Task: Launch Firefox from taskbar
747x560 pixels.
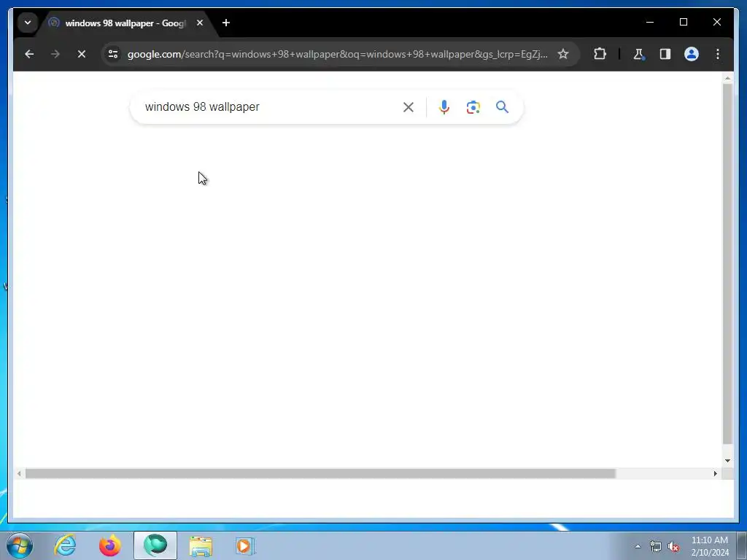Action: (110, 545)
